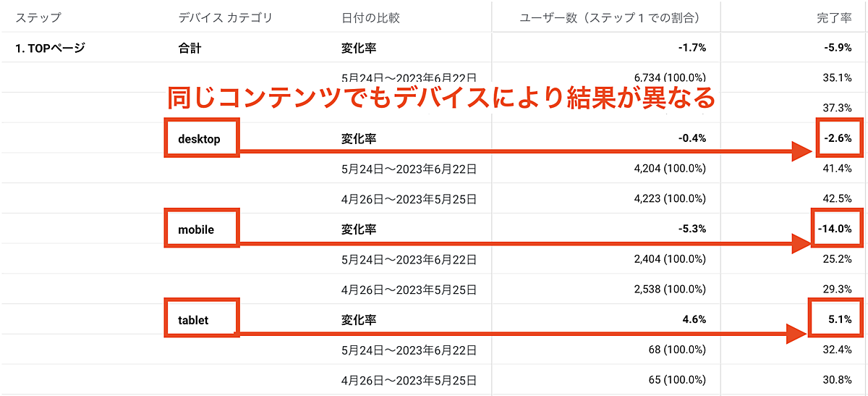Screen dimensions: 868x396
Task: Select the 1. TOPページ step row
Action: coord(50,49)
